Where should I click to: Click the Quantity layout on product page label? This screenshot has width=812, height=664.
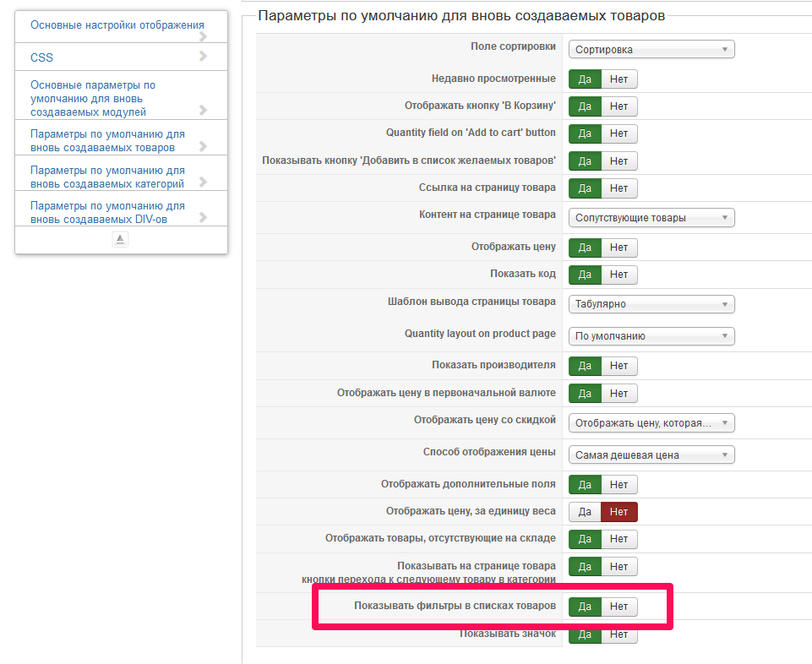coord(480,334)
